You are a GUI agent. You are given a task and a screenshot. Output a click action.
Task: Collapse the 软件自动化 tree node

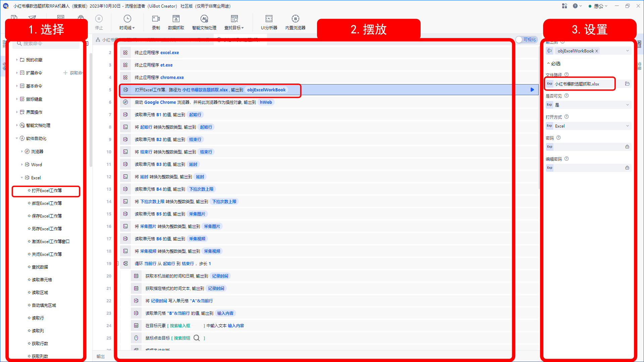(x=17, y=138)
